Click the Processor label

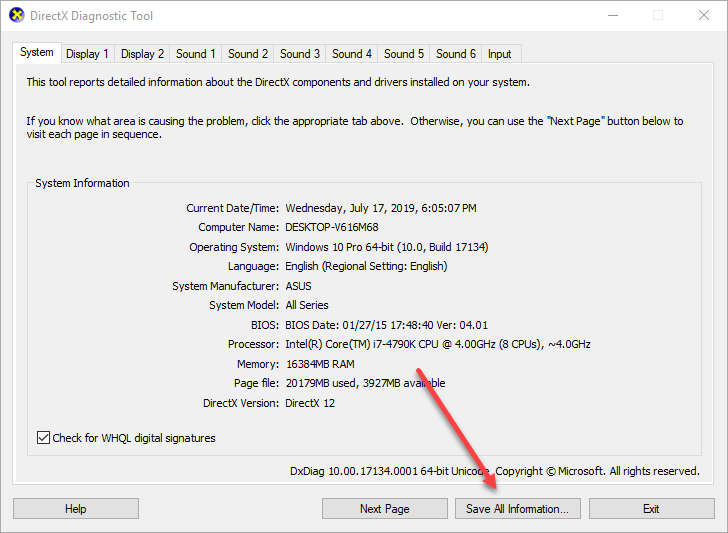(254, 344)
